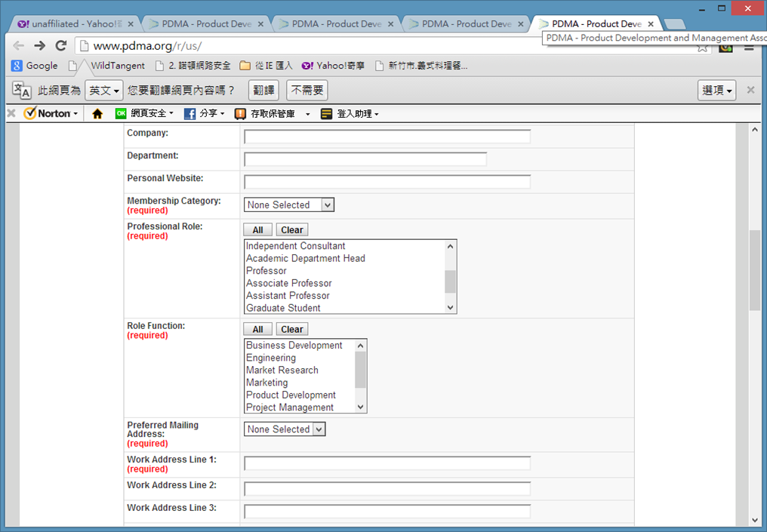This screenshot has height=532, width=767.
Task: Select Project Management in Role Function
Action: (290, 407)
